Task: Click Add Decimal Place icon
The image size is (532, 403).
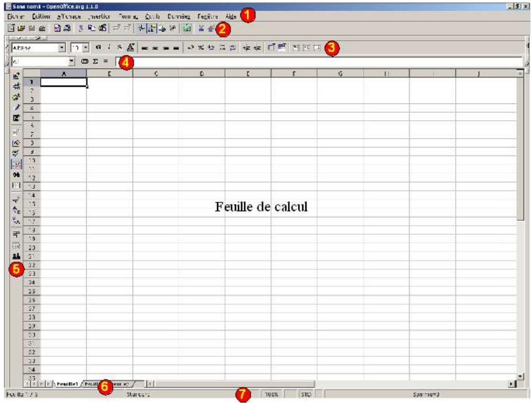Action: pyautogui.click(x=222, y=48)
